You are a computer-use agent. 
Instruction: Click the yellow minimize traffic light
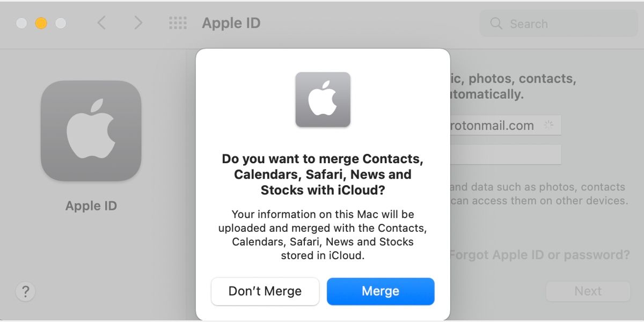click(41, 23)
